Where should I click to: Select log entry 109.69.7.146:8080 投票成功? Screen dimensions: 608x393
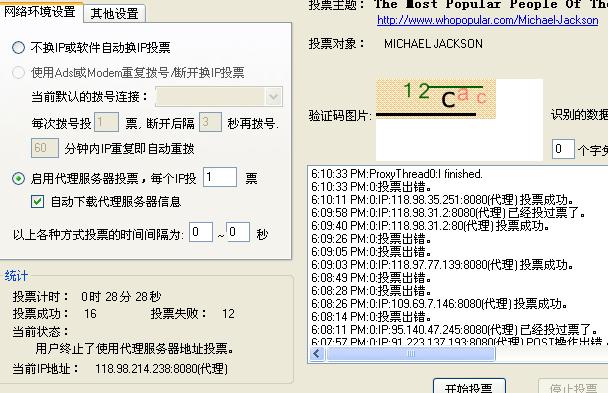pos(440,303)
